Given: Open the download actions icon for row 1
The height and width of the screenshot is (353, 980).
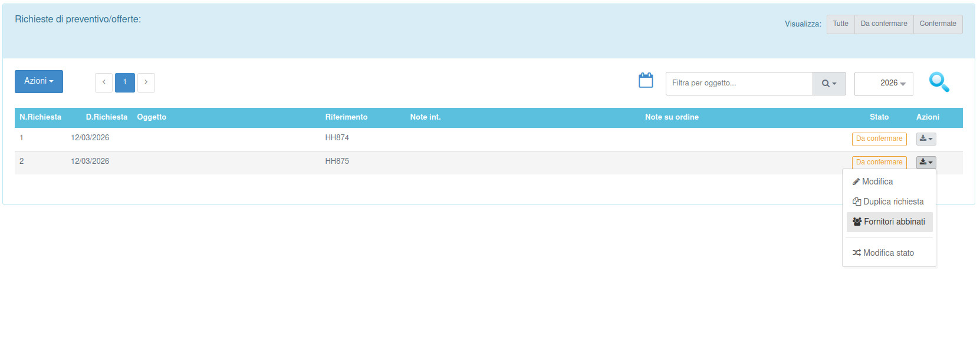Looking at the screenshot, I should tap(926, 139).
